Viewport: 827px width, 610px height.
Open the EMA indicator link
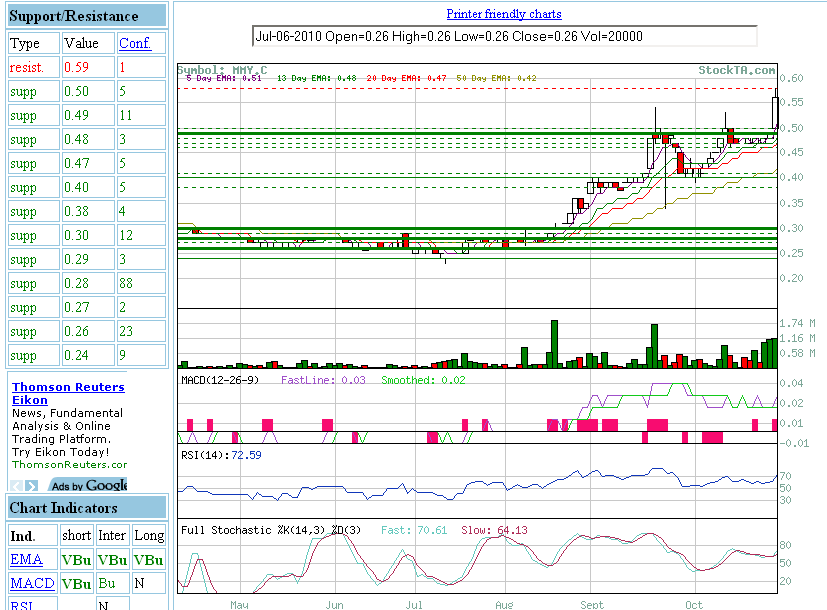(x=26, y=559)
